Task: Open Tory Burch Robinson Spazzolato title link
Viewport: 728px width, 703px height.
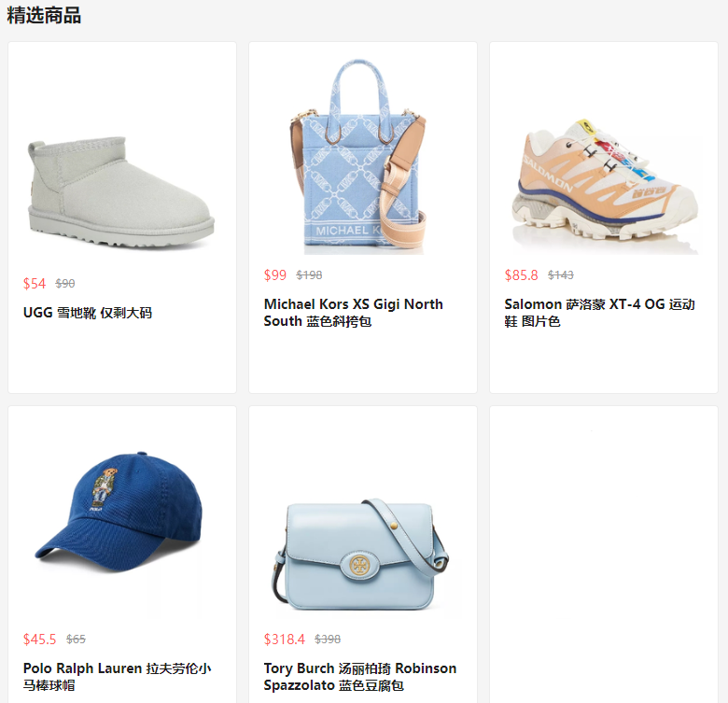Action: pos(360,677)
